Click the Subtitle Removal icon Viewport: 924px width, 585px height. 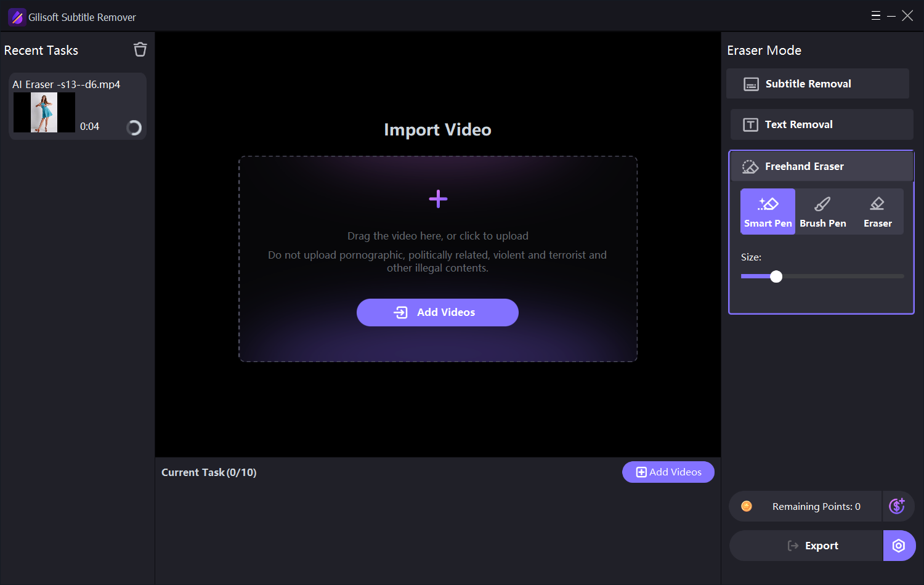(x=751, y=84)
